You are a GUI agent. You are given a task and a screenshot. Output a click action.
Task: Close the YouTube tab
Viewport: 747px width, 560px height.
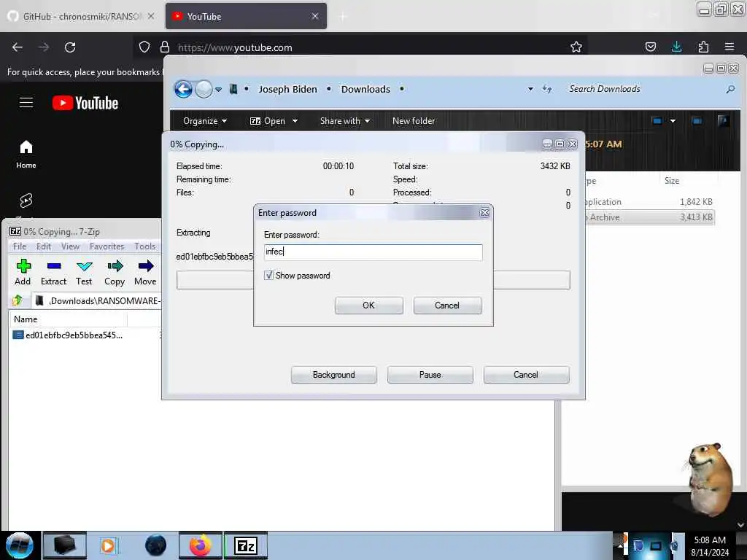pyautogui.click(x=315, y=16)
